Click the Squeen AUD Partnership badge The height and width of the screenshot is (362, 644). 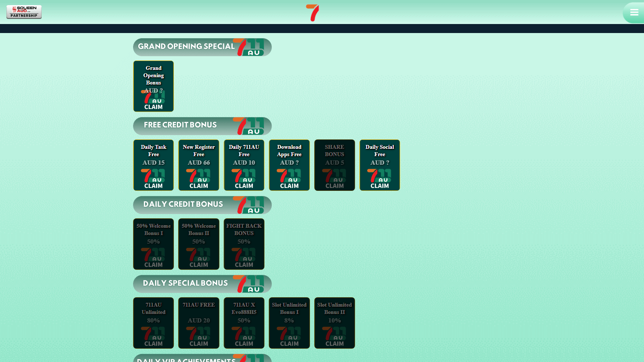point(24,12)
